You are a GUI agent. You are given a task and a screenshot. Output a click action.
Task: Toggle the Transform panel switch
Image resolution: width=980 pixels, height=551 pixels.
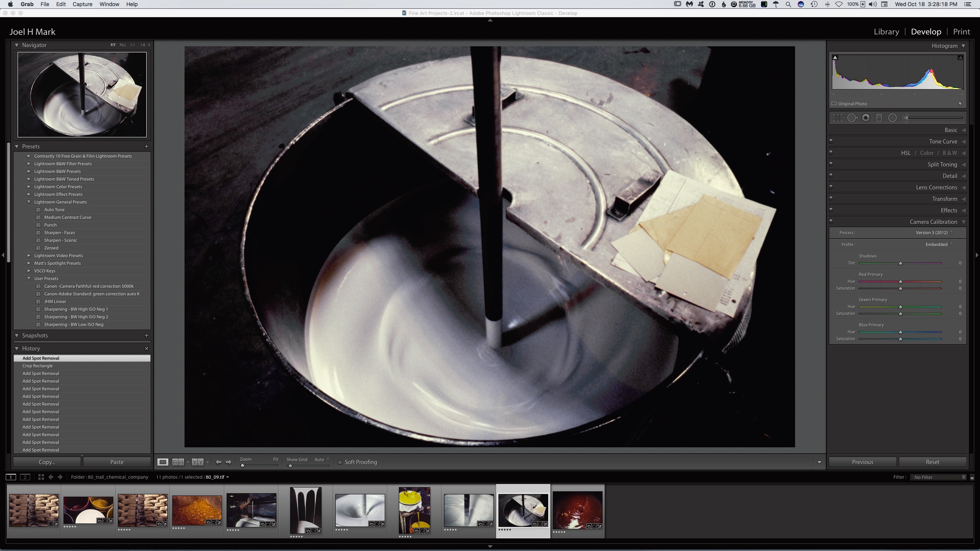coord(831,199)
